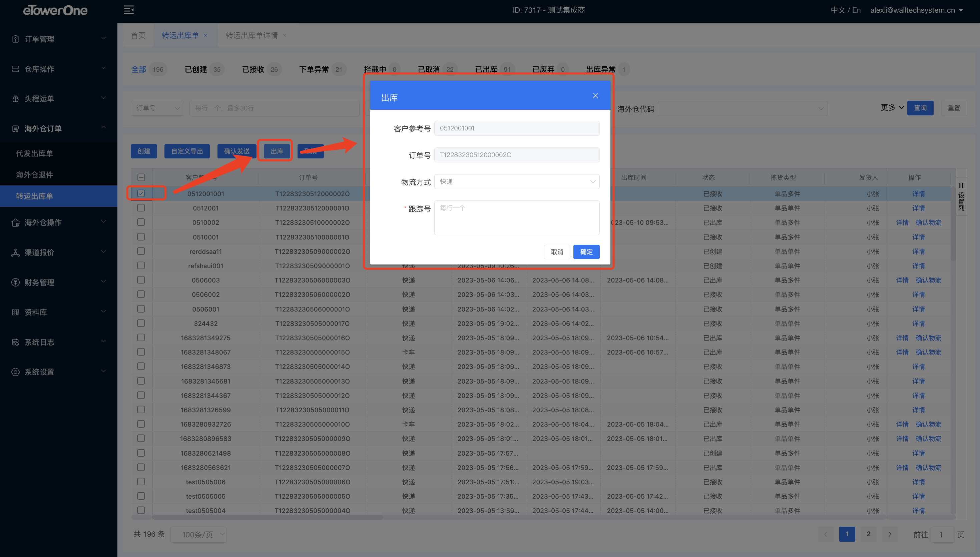The image size is (980, 557).
Task: Focus the 跟踪号 text area
Action: [x=517, y=218]
